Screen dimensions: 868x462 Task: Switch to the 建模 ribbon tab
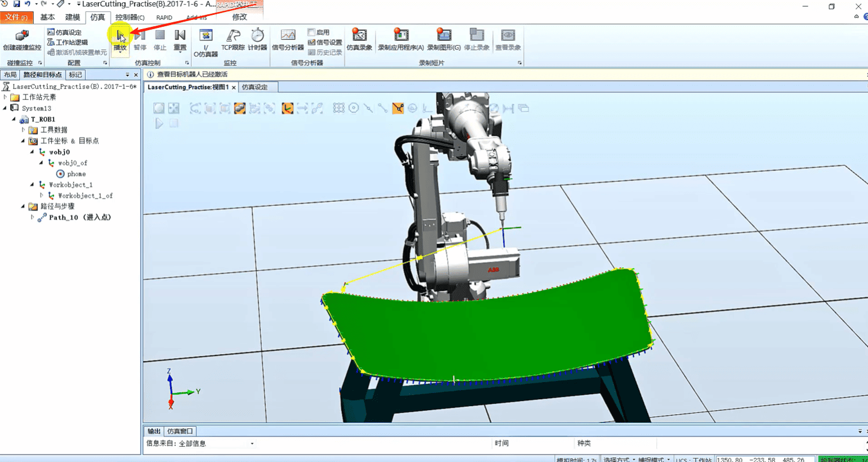72,17
